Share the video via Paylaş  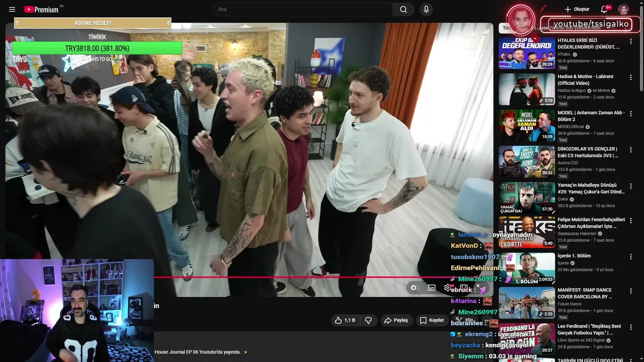click(x=396, y=320)
